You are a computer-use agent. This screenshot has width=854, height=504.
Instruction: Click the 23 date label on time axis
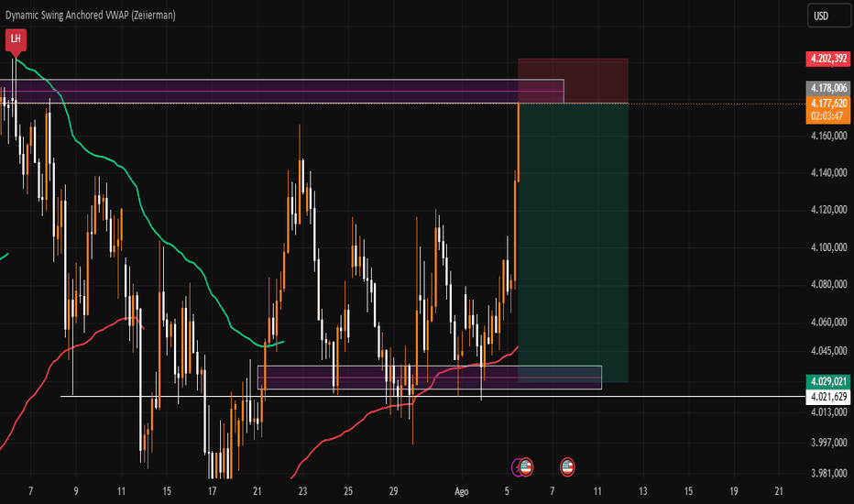[x=302, y=491]
